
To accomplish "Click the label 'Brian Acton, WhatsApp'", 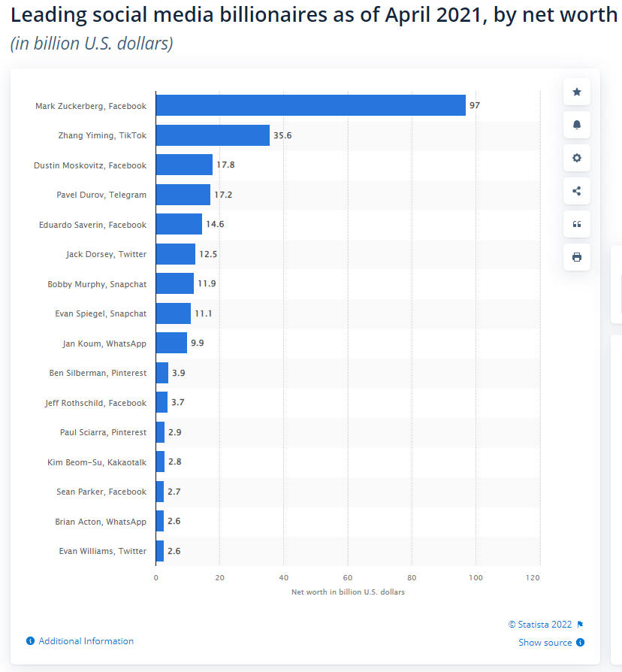I will point(101,522).
